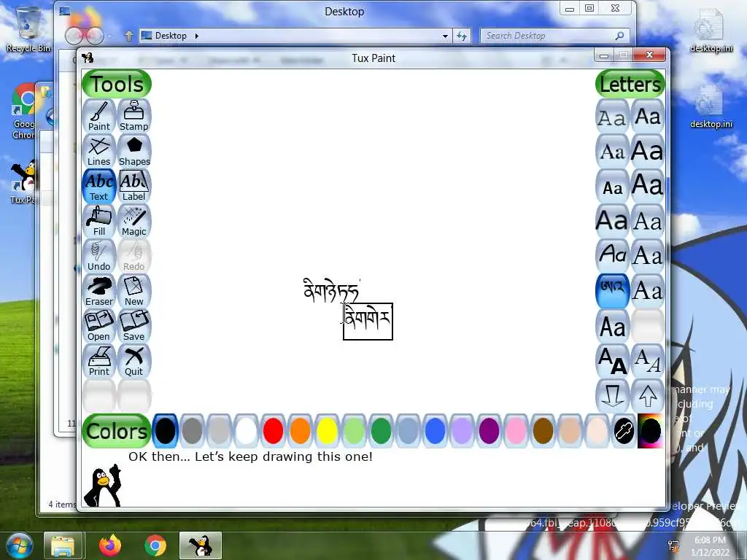747x560 pixels.
Task: Choose brown color swatch
Action: (543, 431)
